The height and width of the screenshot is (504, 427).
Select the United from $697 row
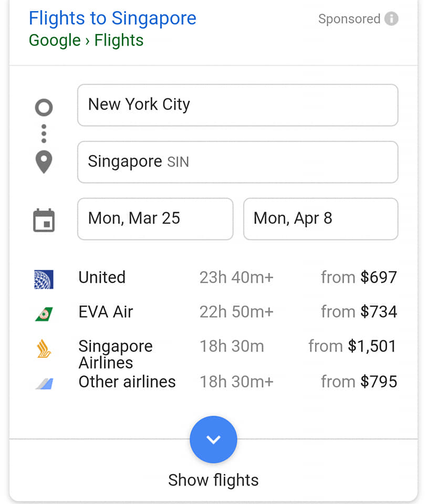[237, 277]
